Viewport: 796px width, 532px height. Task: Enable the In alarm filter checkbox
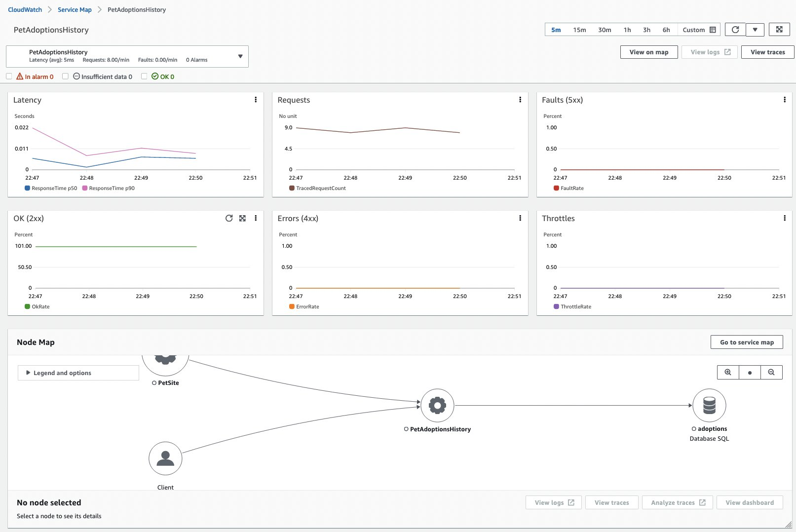click(x=9, y=76)
